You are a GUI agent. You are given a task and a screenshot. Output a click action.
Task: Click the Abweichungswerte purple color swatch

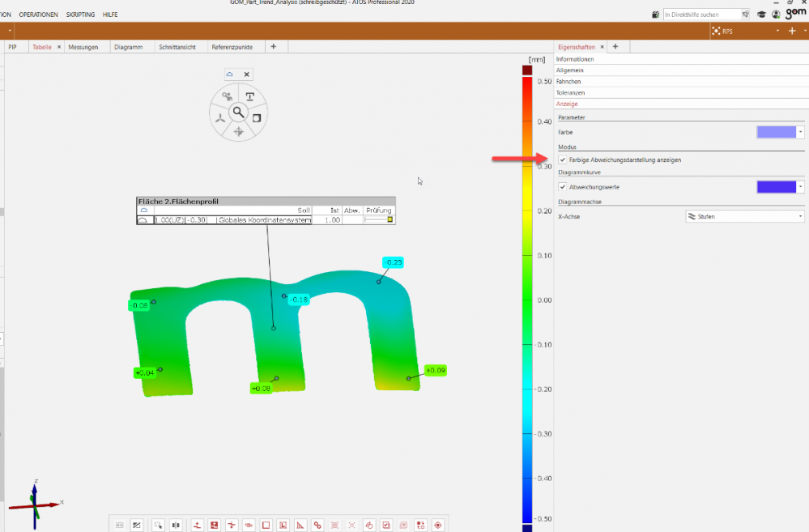pos(775,187)
